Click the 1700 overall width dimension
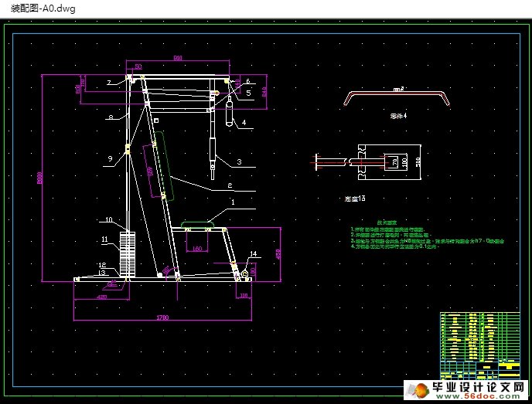This screenshot has height=404, width=532. [163, 317]
